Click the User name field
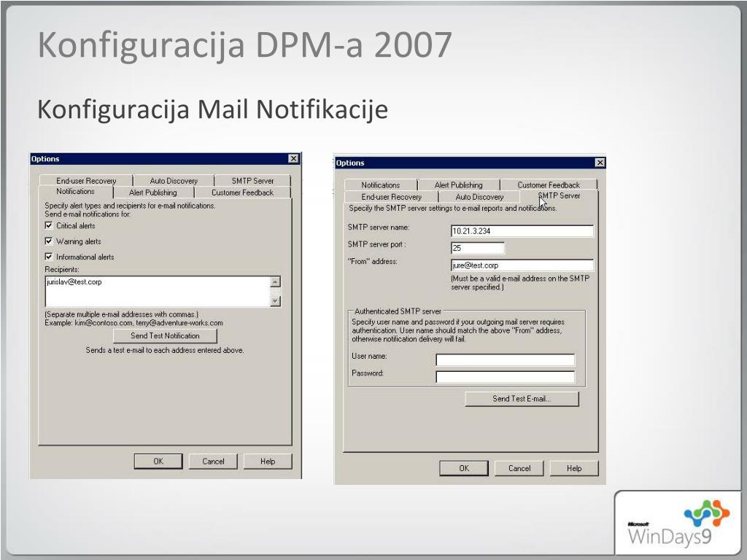The width and height of the screenshot is (747, 560). point(506,359)
